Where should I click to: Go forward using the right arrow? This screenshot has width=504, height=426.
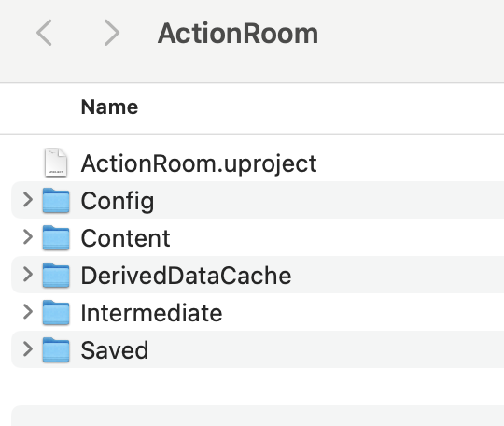coord(112,33)
